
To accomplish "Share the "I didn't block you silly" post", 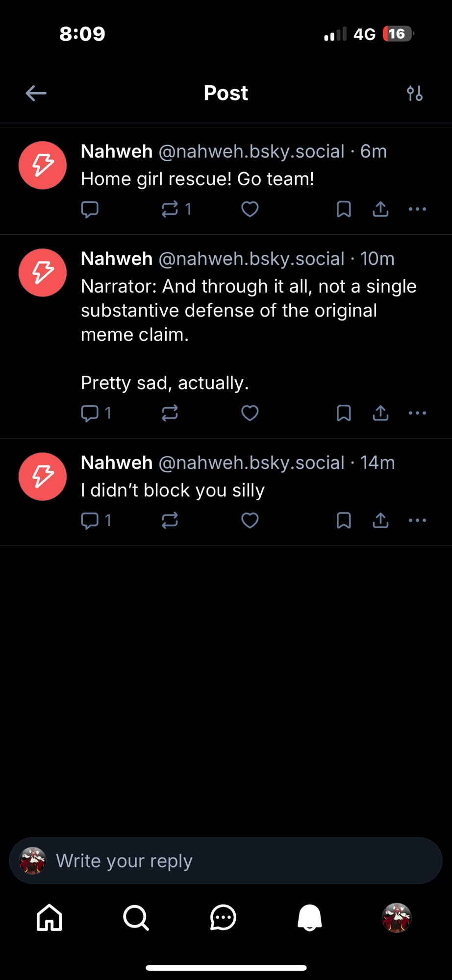I will pyautogui.click(x=380, y=520).
